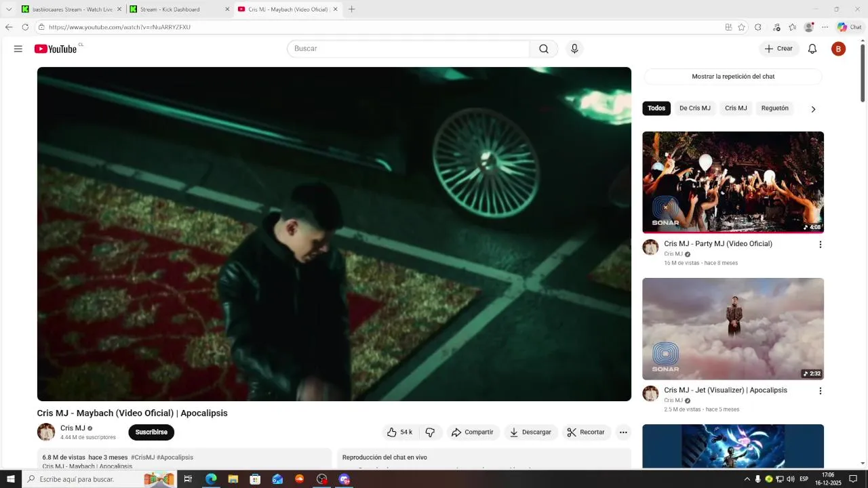Viewport: 868px width, 488px height.
Task: Open YouTube notifications bell
Action: 812,49
